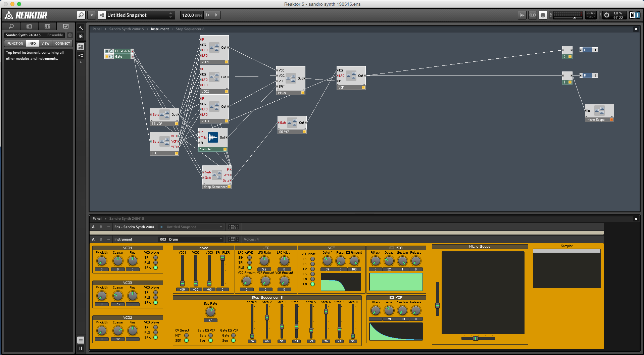The image size is (644, 355).
Task: Click the MIDI OSC activity indicator in the header
Action: pyautogui.click(x=591, y=15)
